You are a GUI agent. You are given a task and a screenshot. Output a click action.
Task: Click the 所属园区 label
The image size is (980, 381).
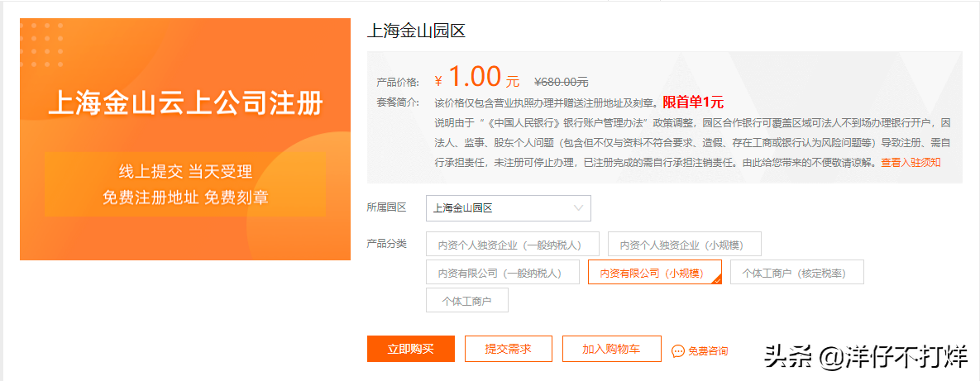pos(386,207)
